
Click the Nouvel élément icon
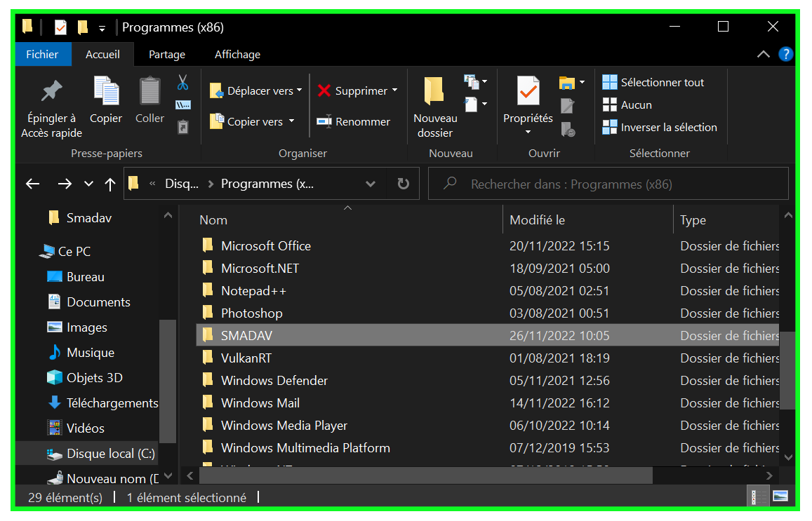pos(471,82)
